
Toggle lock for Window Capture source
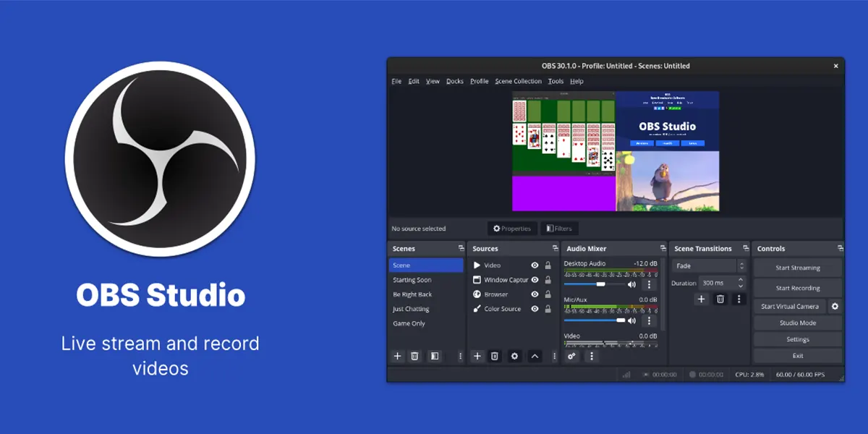548,280
